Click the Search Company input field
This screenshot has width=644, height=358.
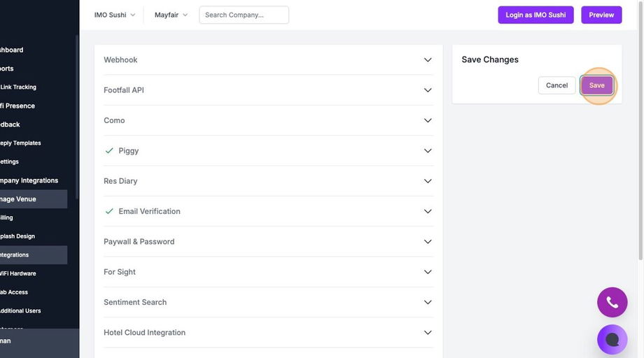[x=244, y=15]
